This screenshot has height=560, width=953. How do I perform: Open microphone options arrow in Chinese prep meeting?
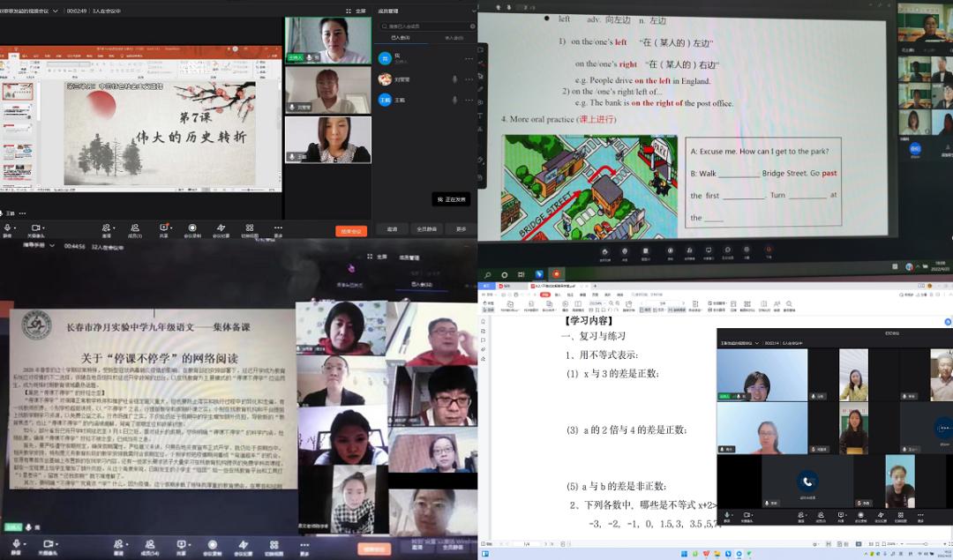pos(25,545)
